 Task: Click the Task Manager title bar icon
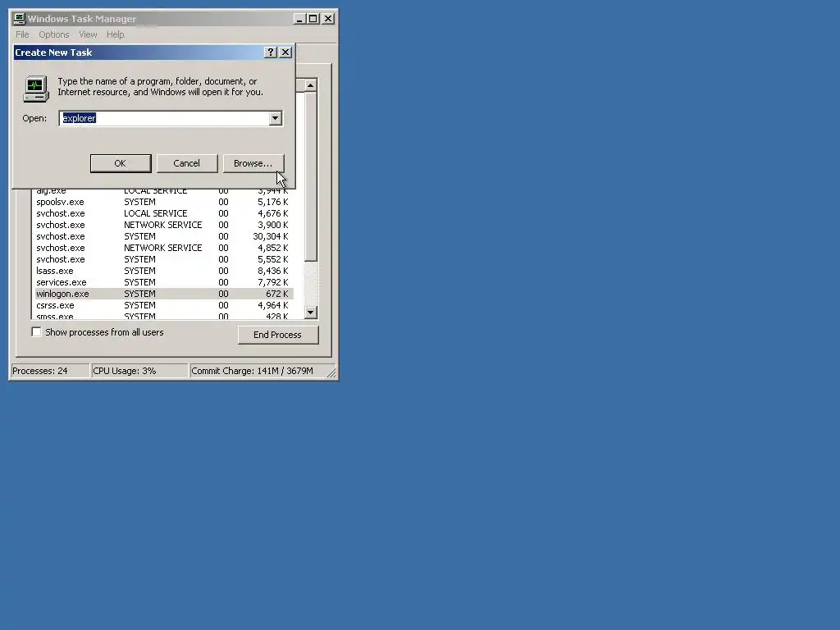pyautogui.click(x=20, y=19)
